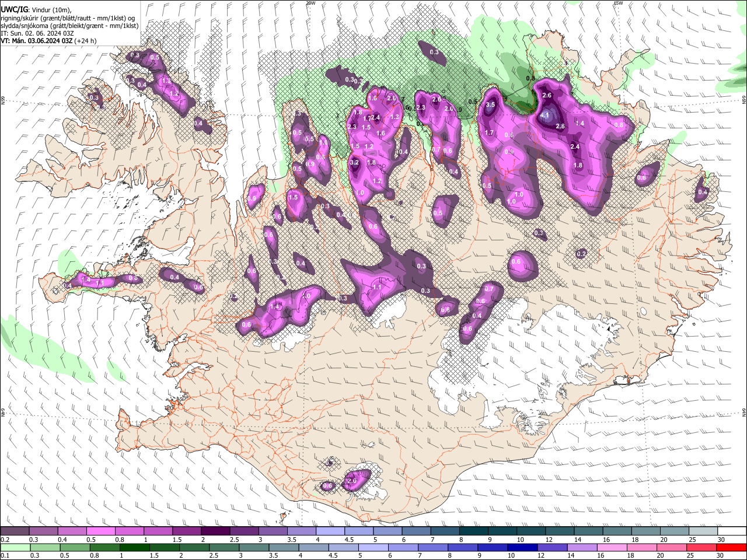This screenshot has height=560, width=747.
Task: Click the grayish-purple 0.2 swatch in snow legend
Action: pos(15,531)
